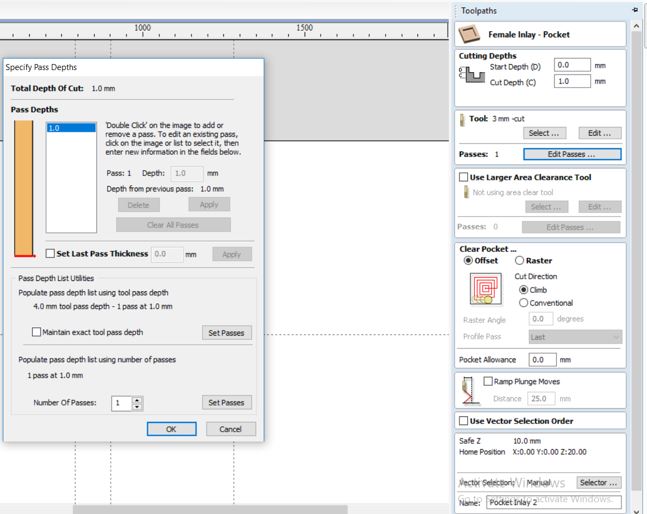Click the Toolpaths panel title

(x=479, y=10)
